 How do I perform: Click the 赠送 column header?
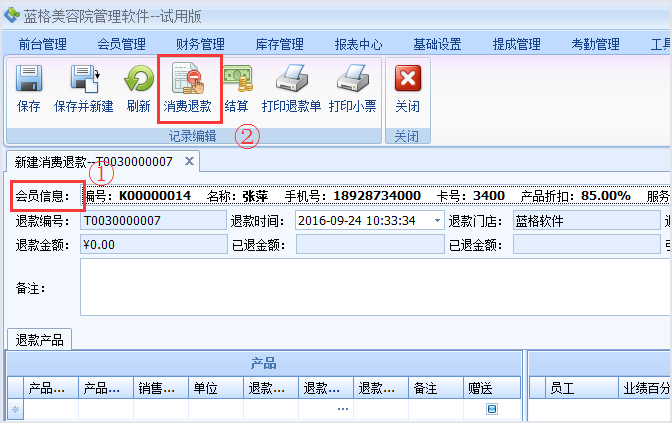tap(492, 388)
